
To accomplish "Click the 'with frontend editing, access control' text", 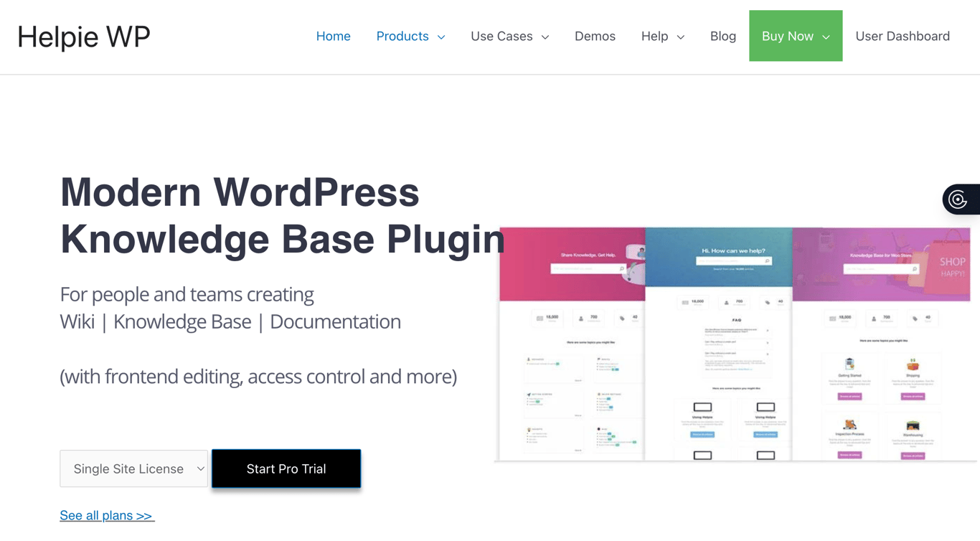I will click(x=258, y=376).
